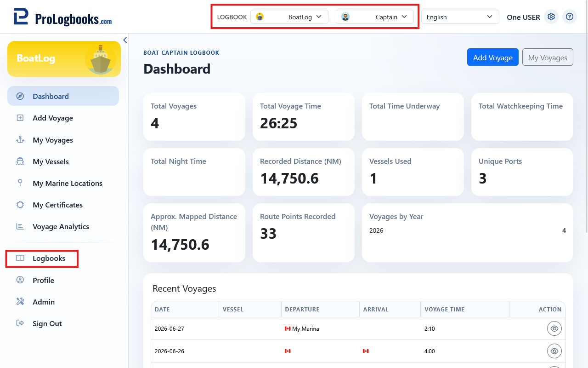
Task: Click the badge icon for My Certificates
Action: pyautogui.click(x=20, y=205)
